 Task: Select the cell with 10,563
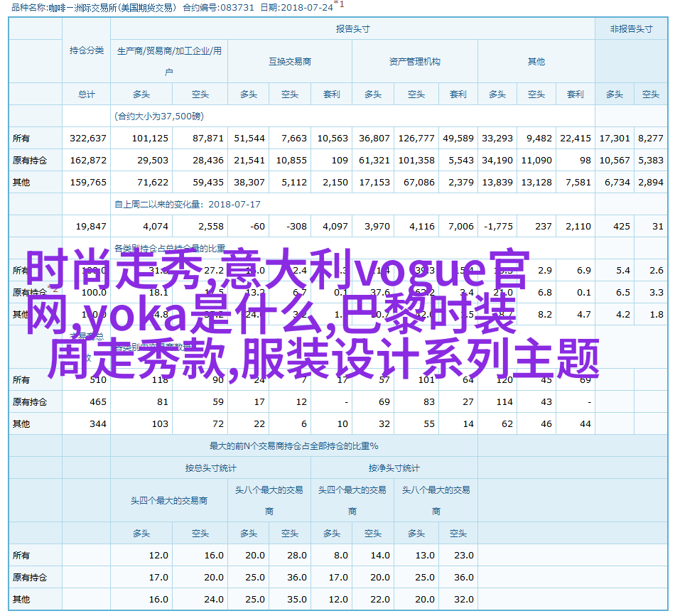(x=333, y=138)
